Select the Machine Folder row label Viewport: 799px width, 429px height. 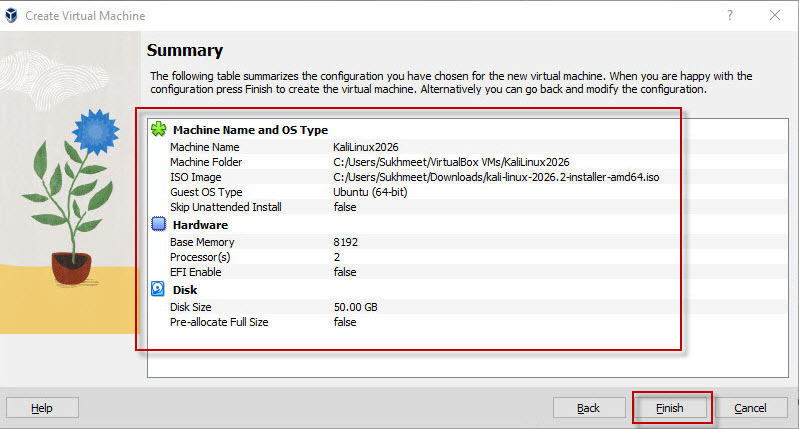pyautogui.click(x=206, y=162)
